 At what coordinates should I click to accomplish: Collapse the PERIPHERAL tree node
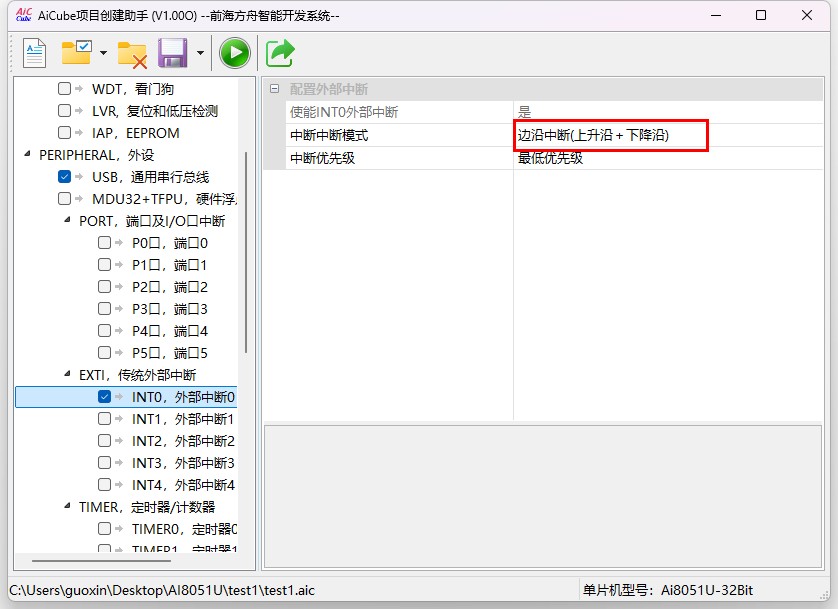pyautogui.click(x=27, y=154)
